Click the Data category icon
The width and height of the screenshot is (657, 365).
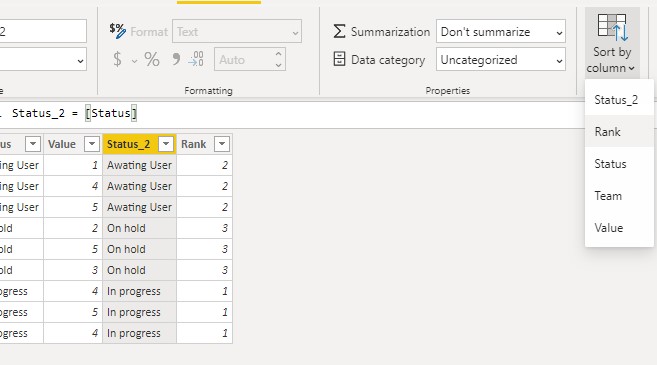point(339,59)
